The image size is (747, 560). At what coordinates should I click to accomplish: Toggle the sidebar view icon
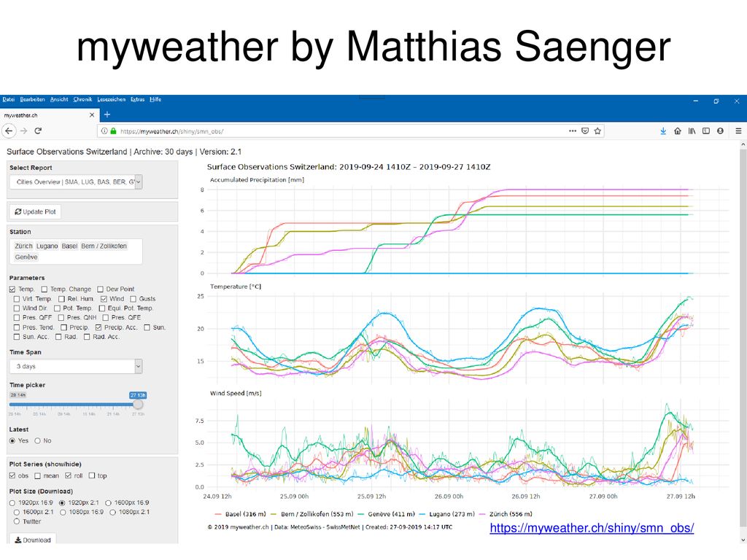point(706,131)
